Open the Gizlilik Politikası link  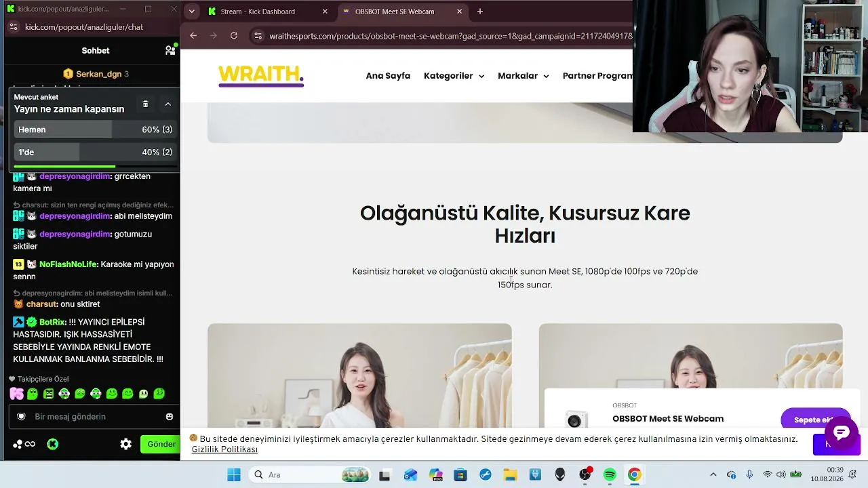coord(224,449)
